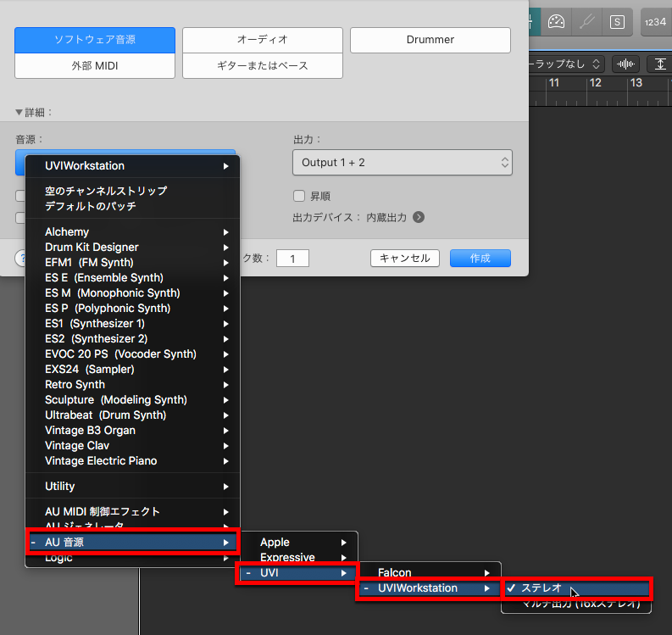
Task: Open the EVOC 20 PS submenu
Action: (x=133, y=354)
